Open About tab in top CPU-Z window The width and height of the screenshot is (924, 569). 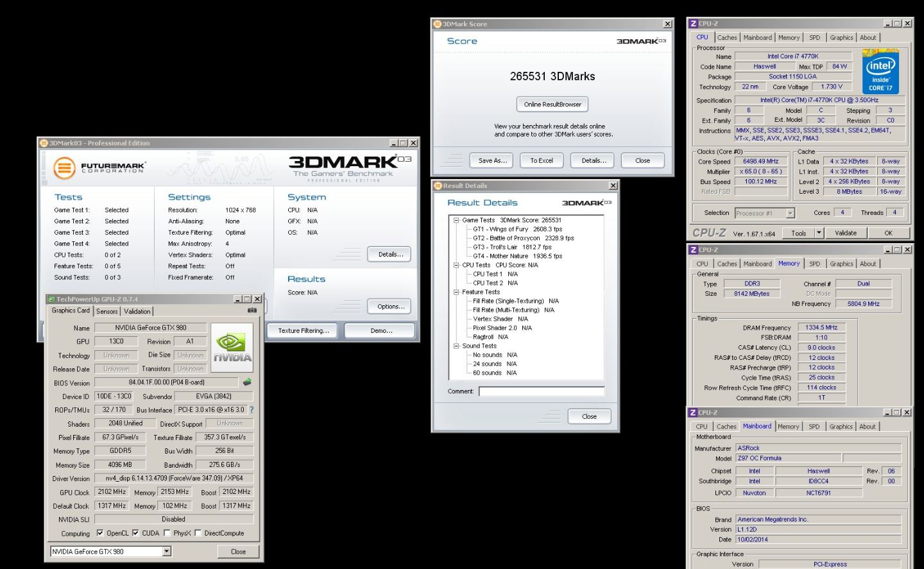tap(868, 38)
